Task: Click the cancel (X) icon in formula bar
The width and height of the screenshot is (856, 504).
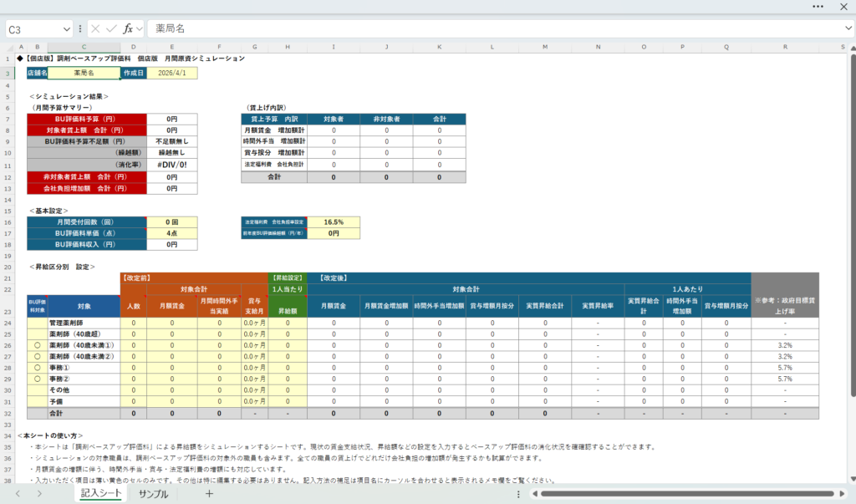Action: point(96,28)
